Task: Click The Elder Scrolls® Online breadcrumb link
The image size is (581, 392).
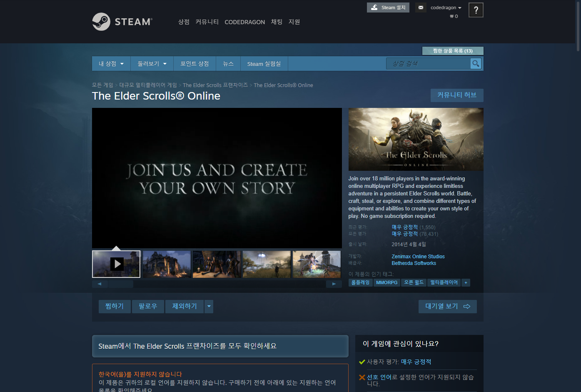Action: point(283,85)
